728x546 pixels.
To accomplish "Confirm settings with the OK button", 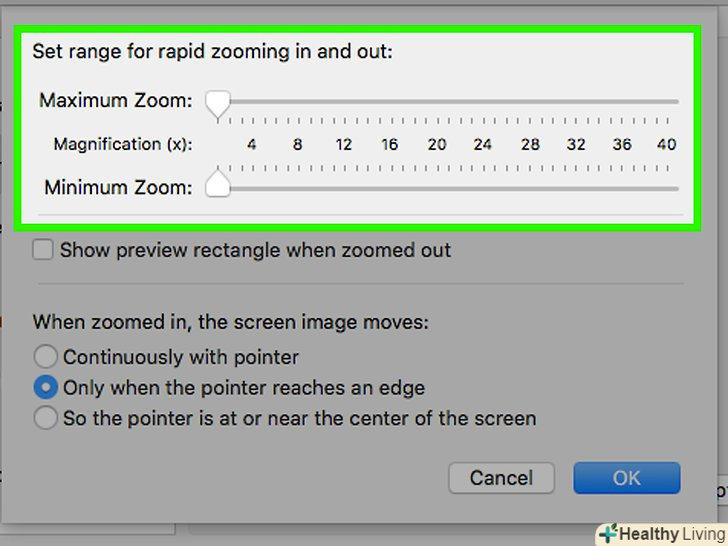I will (x=626, y=478).
